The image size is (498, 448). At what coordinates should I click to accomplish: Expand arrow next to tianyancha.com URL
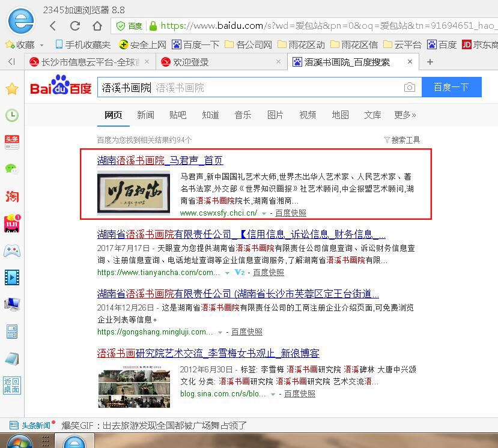[227, 273]
